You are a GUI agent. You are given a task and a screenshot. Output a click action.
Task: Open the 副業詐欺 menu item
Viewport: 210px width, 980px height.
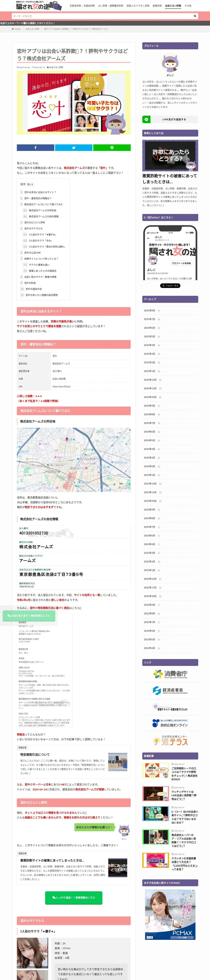(x=157, y=6)
